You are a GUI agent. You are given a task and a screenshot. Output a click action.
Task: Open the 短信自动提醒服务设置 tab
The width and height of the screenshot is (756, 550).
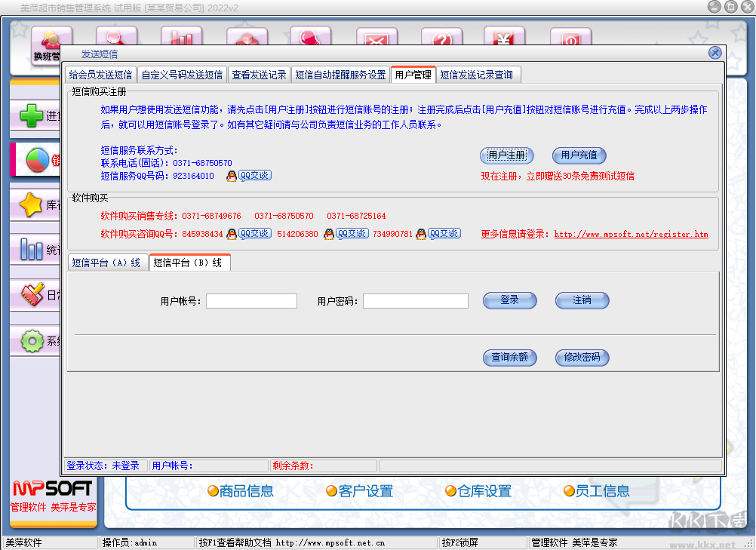click(340, 75)
